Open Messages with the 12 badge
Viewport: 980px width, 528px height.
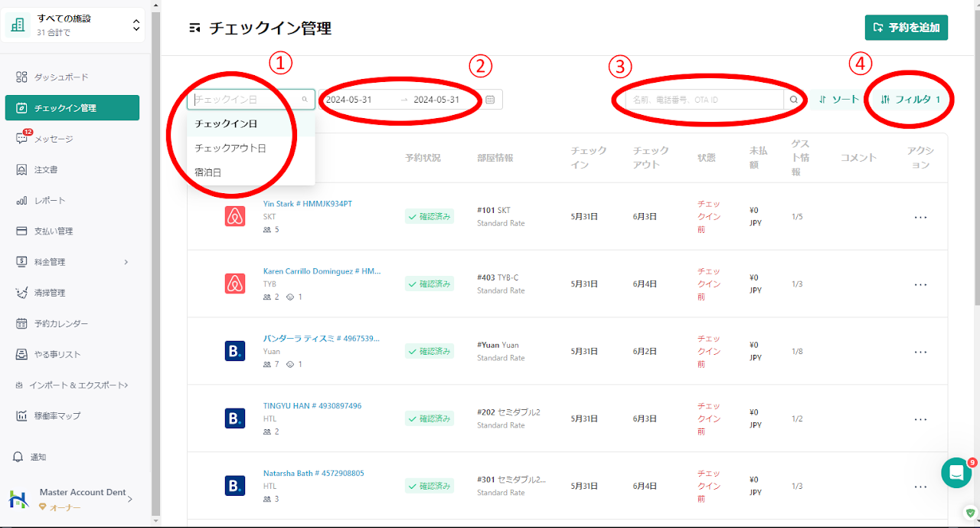pyautogui.click(x=54, y=139)
